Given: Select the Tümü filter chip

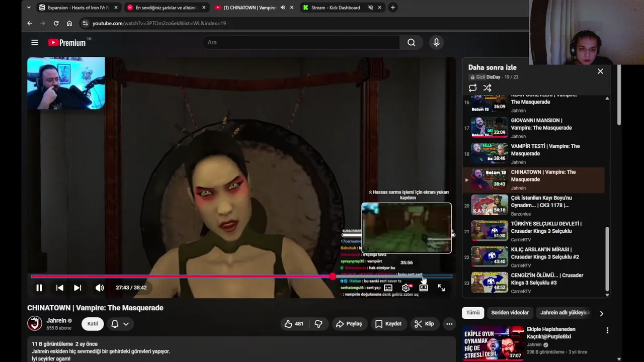Looking at the screenshot, I should click(473, 313).
